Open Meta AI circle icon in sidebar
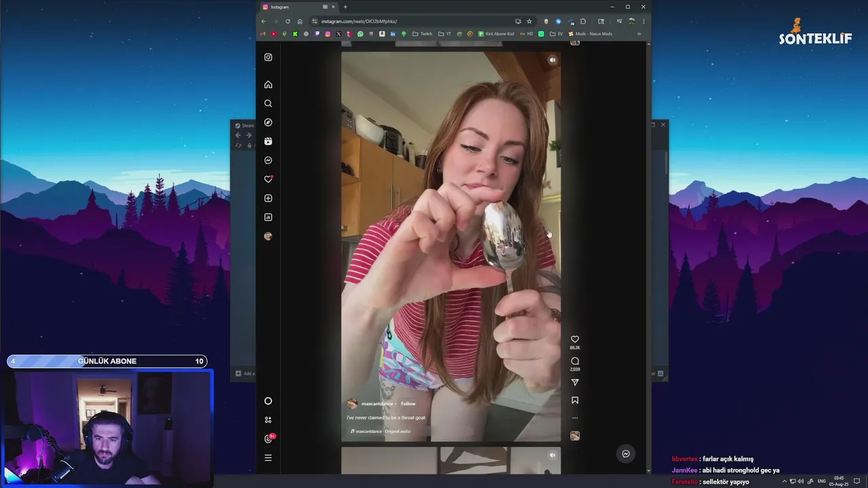Screen dimensions: 868x488 tap(268, 401)
